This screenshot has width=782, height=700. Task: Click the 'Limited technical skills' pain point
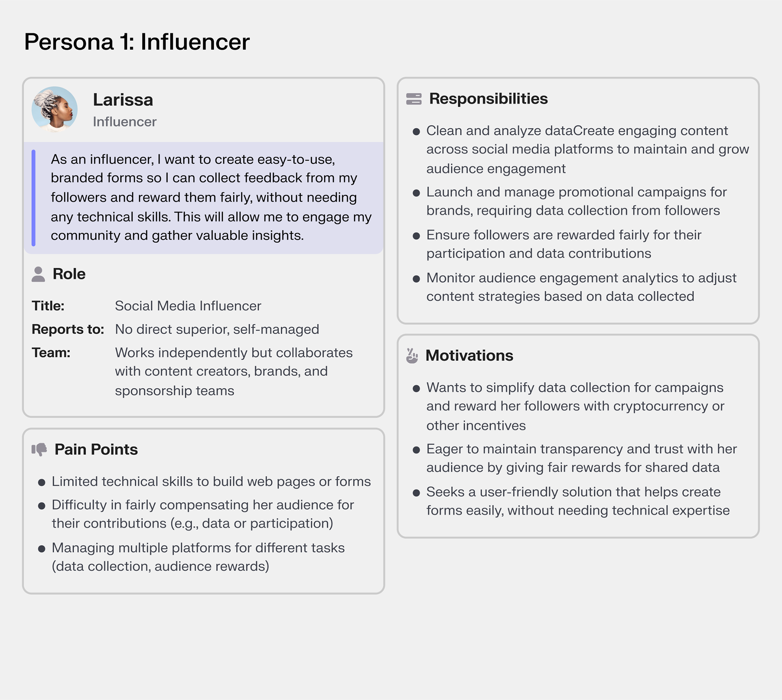click(x=211, y=482)
